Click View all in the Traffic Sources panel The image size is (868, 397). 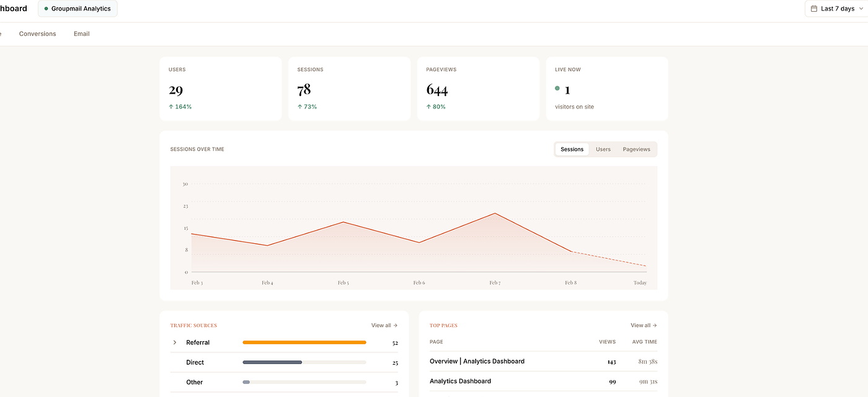point(381,324)
